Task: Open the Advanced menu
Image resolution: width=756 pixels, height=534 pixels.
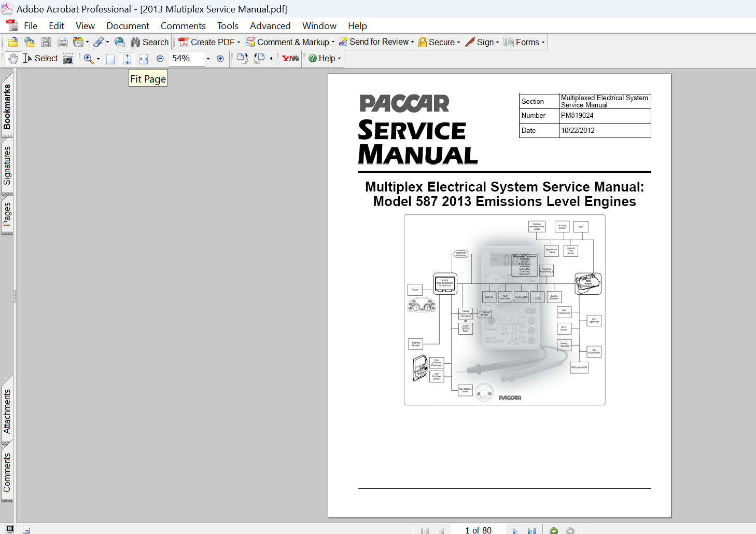Action: (270, 26)
